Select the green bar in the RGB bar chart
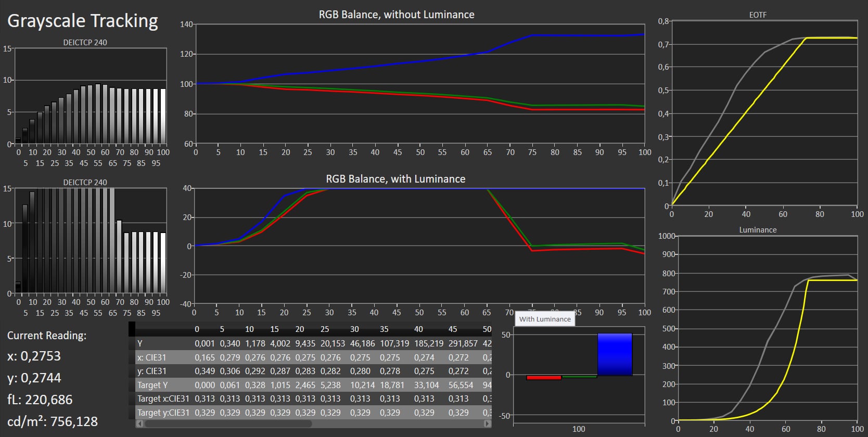Viewport: 868px width, 437px height. point(579,376)
